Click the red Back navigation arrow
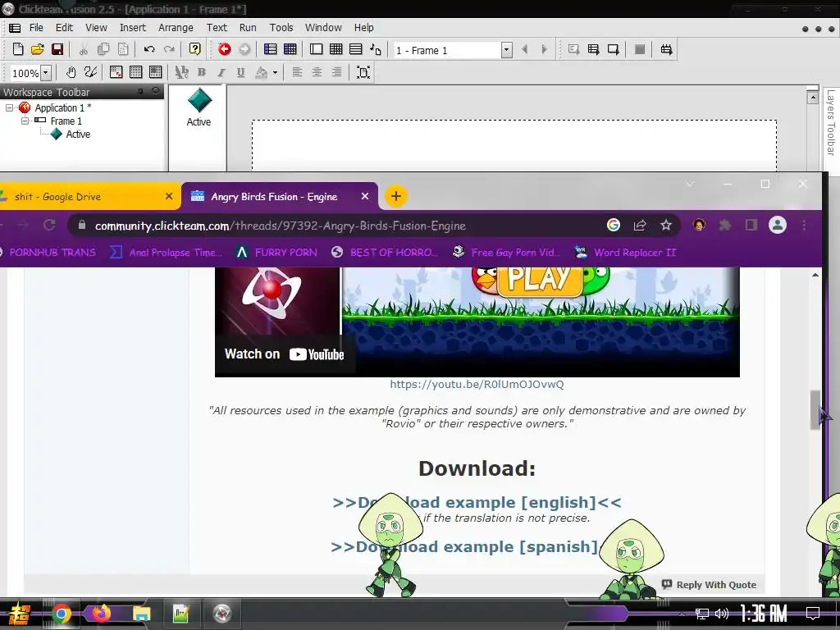840x630 pixels. [225, 49]
